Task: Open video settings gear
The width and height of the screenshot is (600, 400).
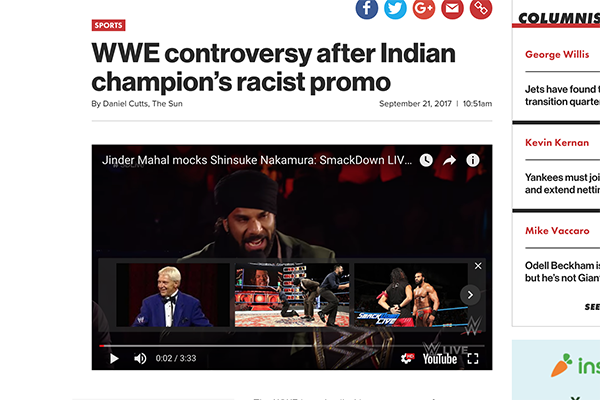Action: point(407,358)
